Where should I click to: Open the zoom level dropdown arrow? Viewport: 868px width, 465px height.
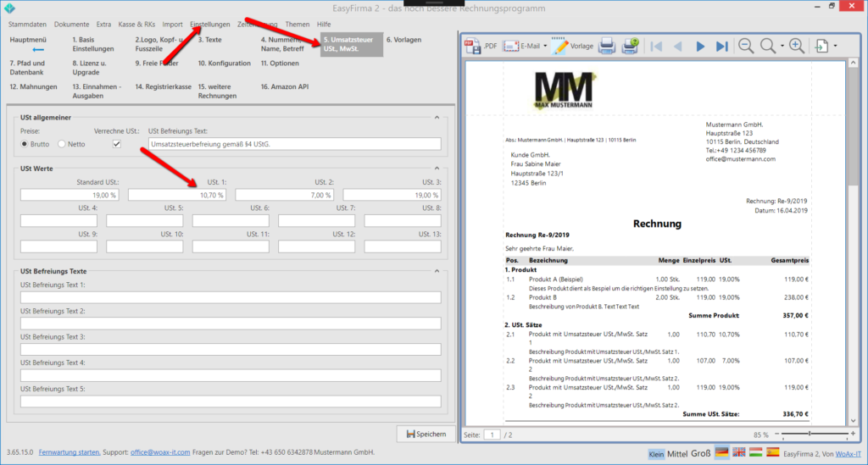click(x=782, y=46)
